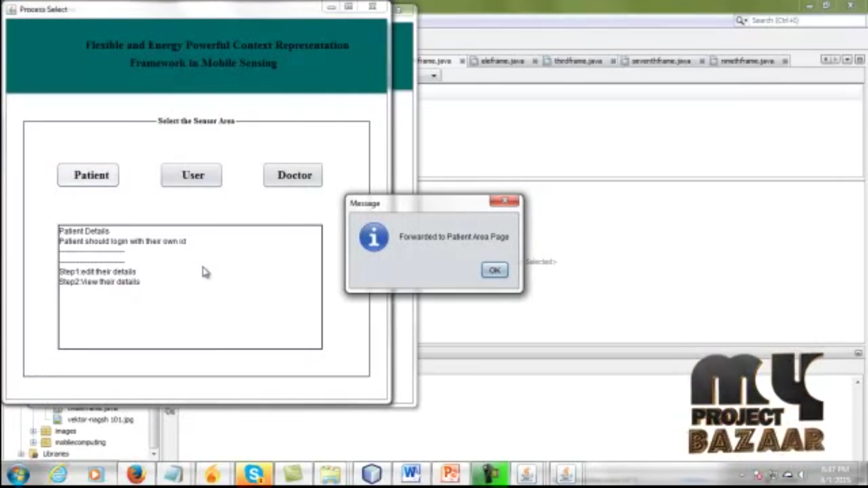The height and width of the screenshot is (488, 868).
Task: Close the eleframe.java tab
Action: [x=535, y=61]
